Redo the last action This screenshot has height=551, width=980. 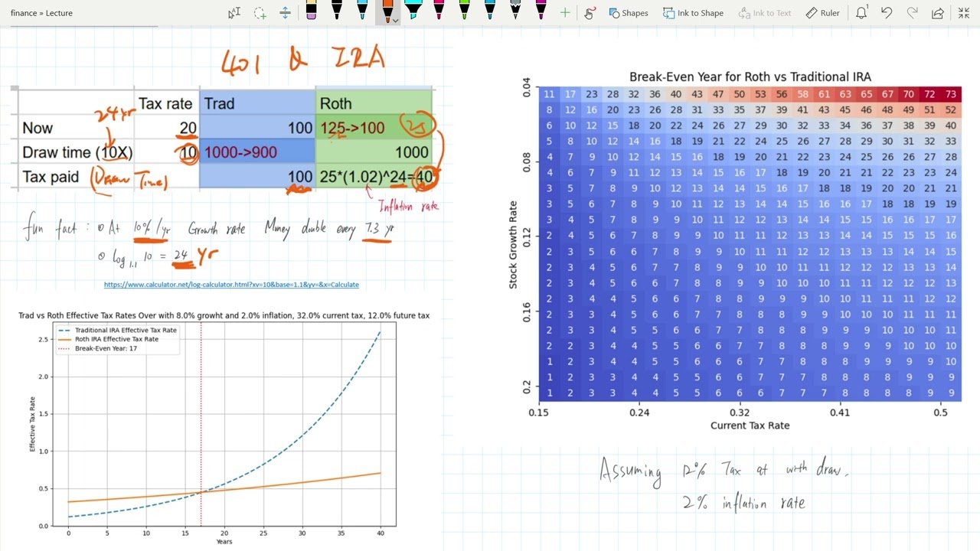(912, 12)
